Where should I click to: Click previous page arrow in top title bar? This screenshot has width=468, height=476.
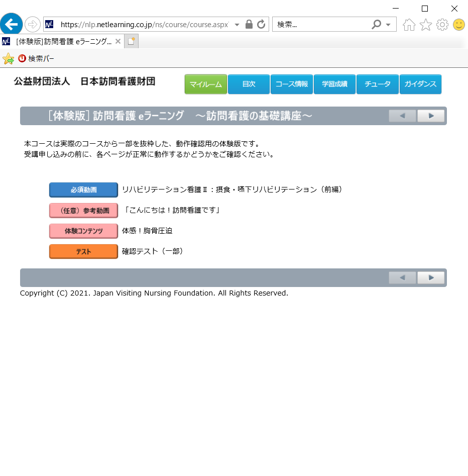(402, 116)
